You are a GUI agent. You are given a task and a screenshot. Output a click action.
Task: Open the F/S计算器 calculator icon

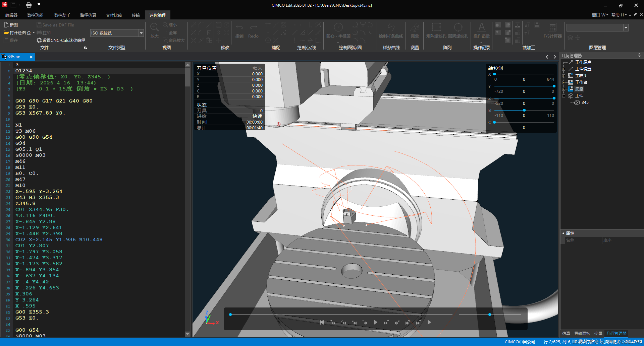[x=552, y=27]
